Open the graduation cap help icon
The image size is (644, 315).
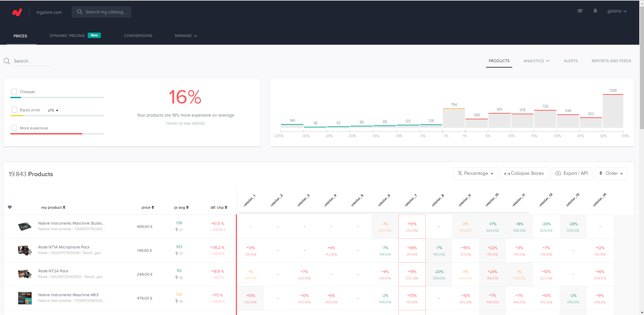coord(580,11)
